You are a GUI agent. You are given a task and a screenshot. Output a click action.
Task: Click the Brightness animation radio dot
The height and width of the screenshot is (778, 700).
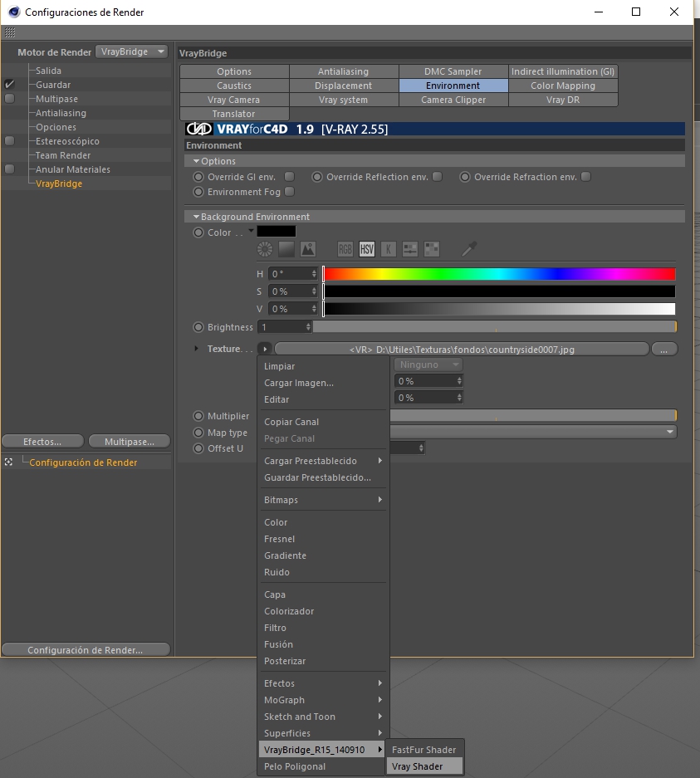pyautogui.click(x=198, y=327)
